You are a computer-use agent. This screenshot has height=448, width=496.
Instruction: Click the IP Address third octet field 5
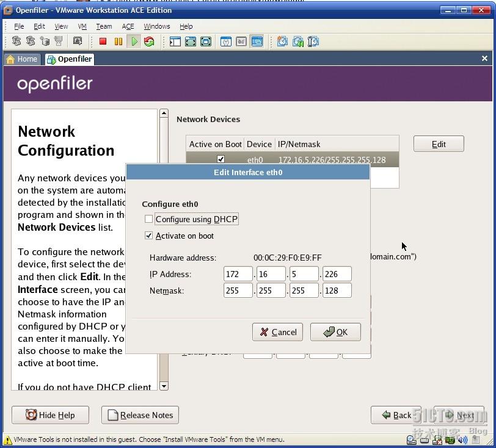[x=304, y=274]
